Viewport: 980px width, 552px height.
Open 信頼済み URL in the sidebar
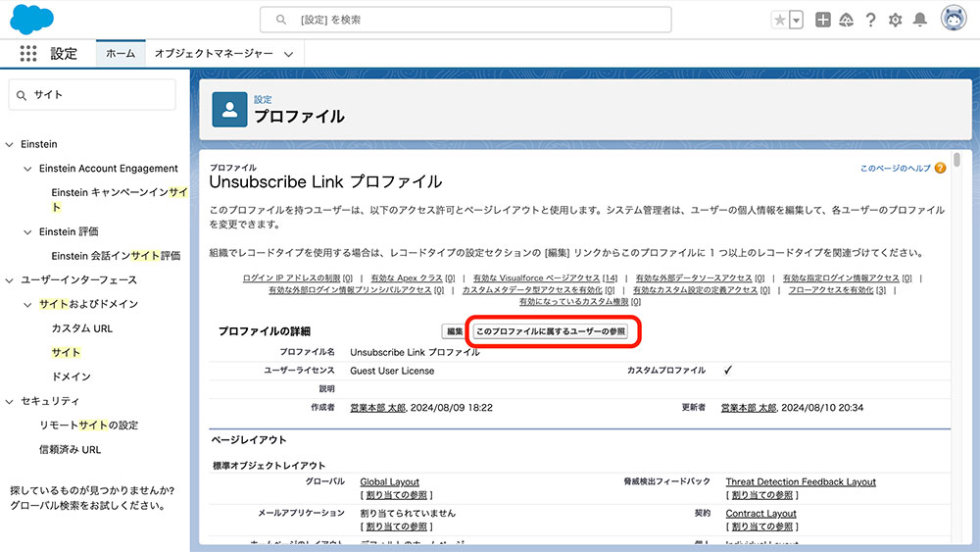[70, 449]
